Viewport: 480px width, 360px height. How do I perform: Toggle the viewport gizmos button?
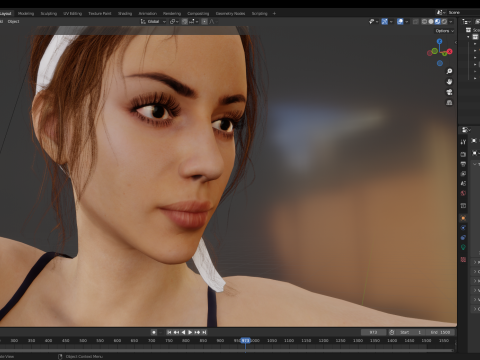(385, 21)
